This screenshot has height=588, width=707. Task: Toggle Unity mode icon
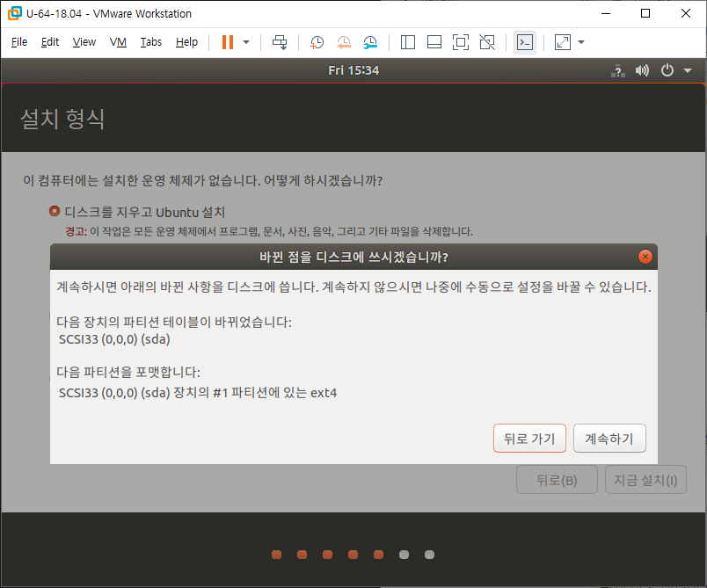(x=487, y=42)
